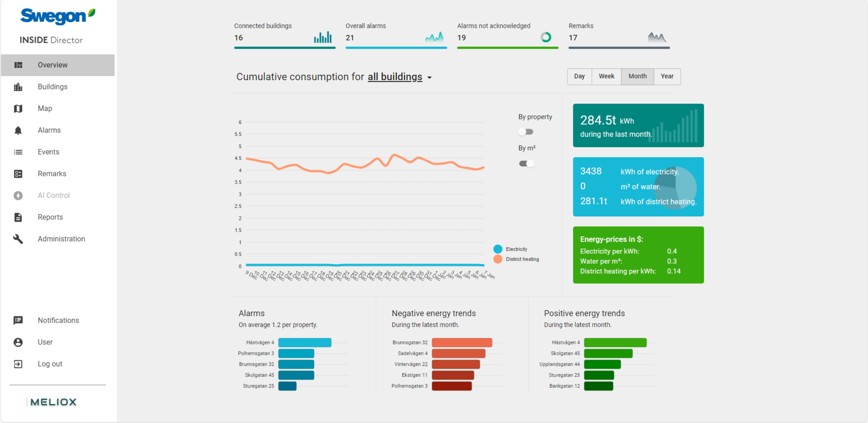Select the Year period tab

[667, 76]
